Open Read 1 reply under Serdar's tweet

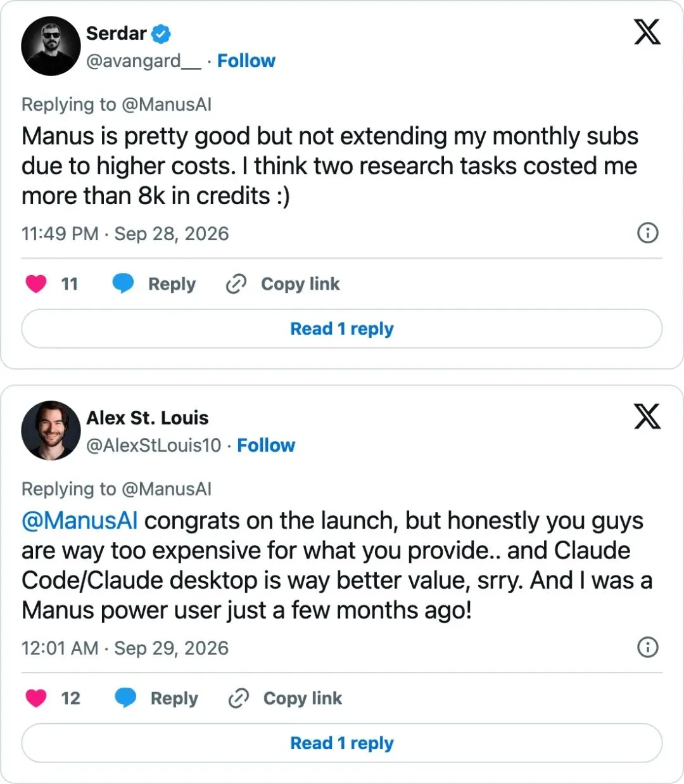342,328
